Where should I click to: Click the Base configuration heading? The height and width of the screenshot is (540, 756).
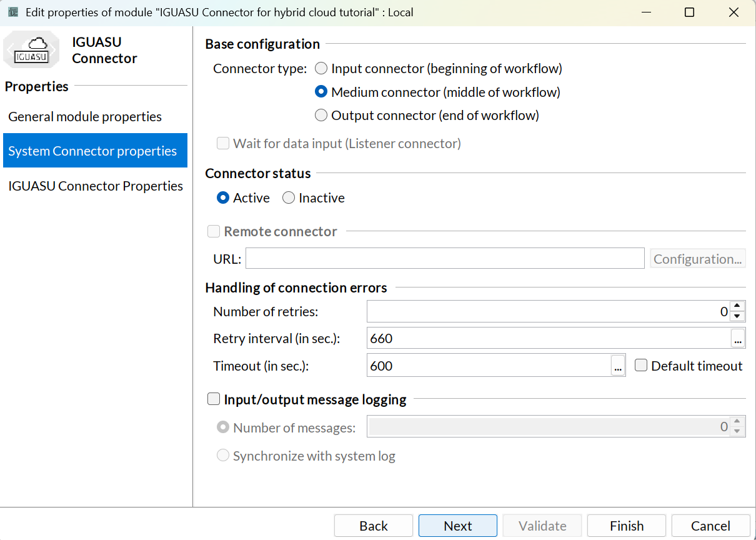click(262, 44)
